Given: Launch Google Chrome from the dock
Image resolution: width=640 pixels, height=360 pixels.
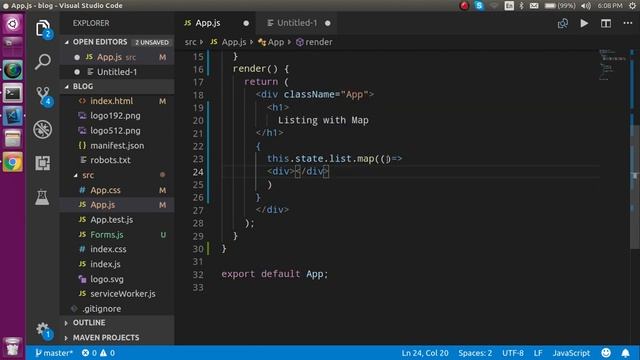Looking at the screenshot, I should point(13,163).
